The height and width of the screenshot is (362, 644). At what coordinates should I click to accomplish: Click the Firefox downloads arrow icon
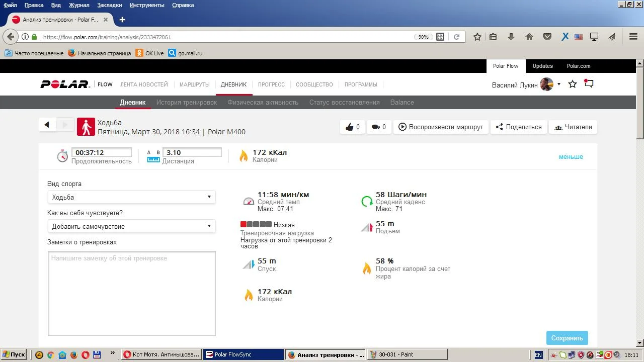[511, 37]
